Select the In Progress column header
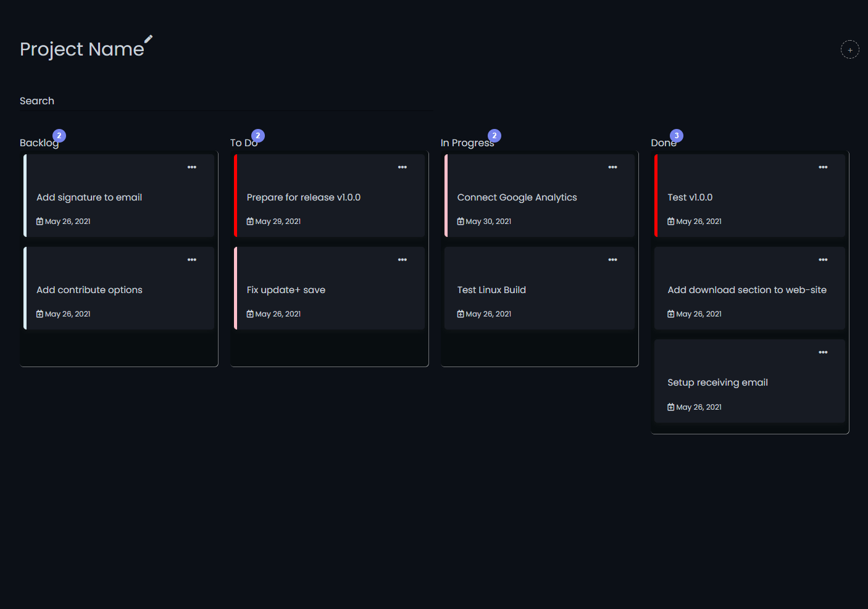Screen dimensions: 868x609 coord(467,143)
